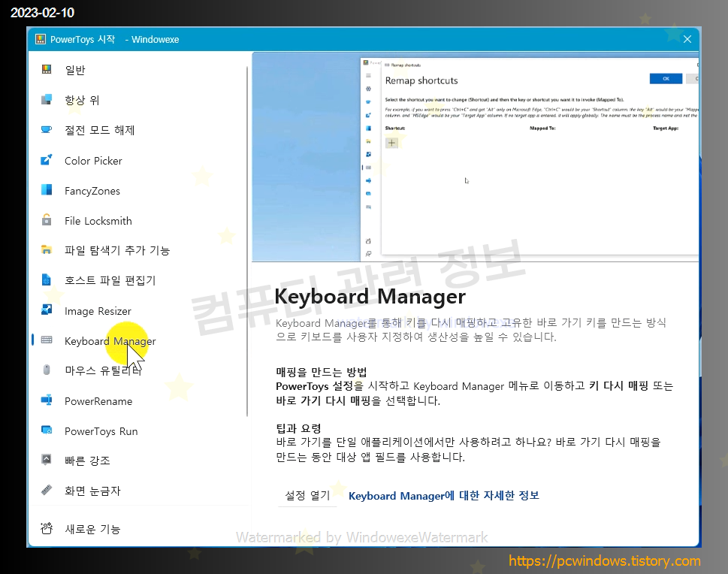Click the 마우스 유틸리티 mouse icon
Screen dimensions: 728x574
point(47,370)
